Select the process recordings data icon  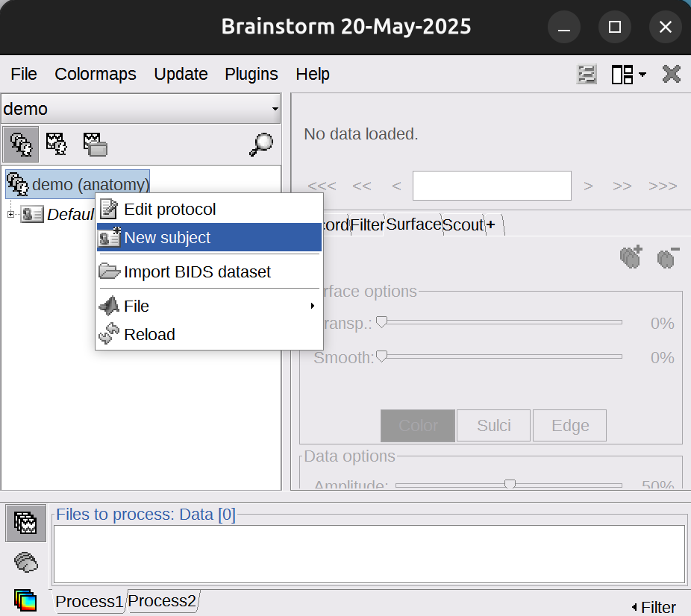(x=25, y=523)
